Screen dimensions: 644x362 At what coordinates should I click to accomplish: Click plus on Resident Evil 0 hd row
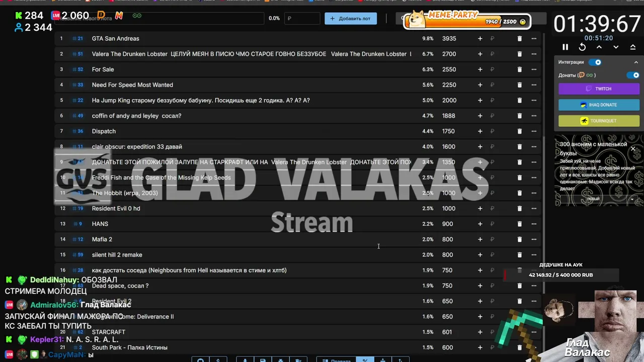tap(480, 209)
